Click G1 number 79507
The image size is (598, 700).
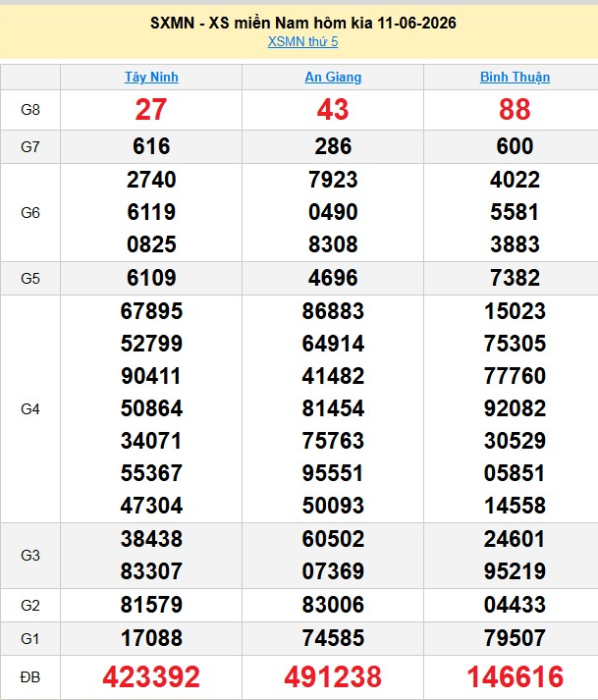[515, 638]
